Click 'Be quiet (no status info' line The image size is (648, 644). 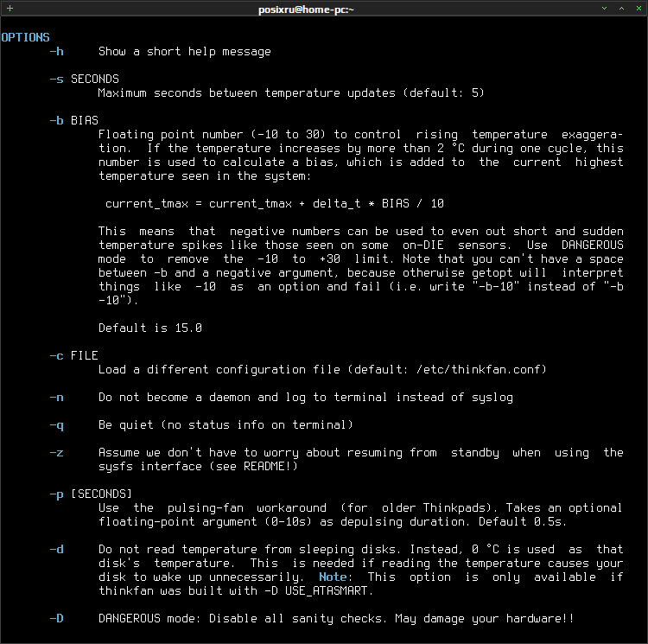(x=226, y=425)
